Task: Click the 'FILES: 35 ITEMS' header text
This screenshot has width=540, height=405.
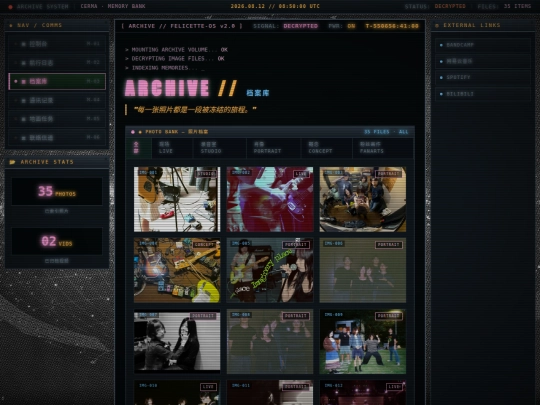Action: [504, 6]
